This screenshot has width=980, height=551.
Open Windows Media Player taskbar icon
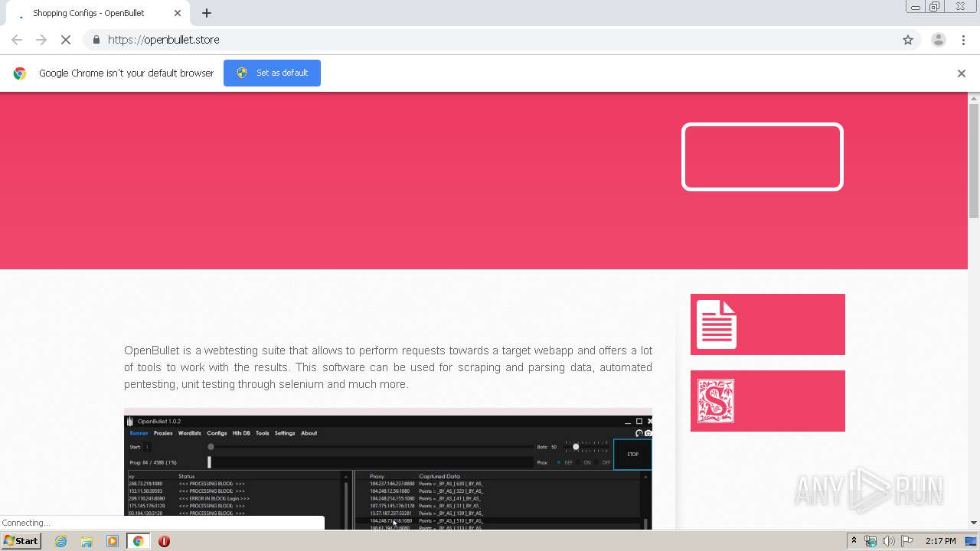pyautogui.click(x=113, y=541)
